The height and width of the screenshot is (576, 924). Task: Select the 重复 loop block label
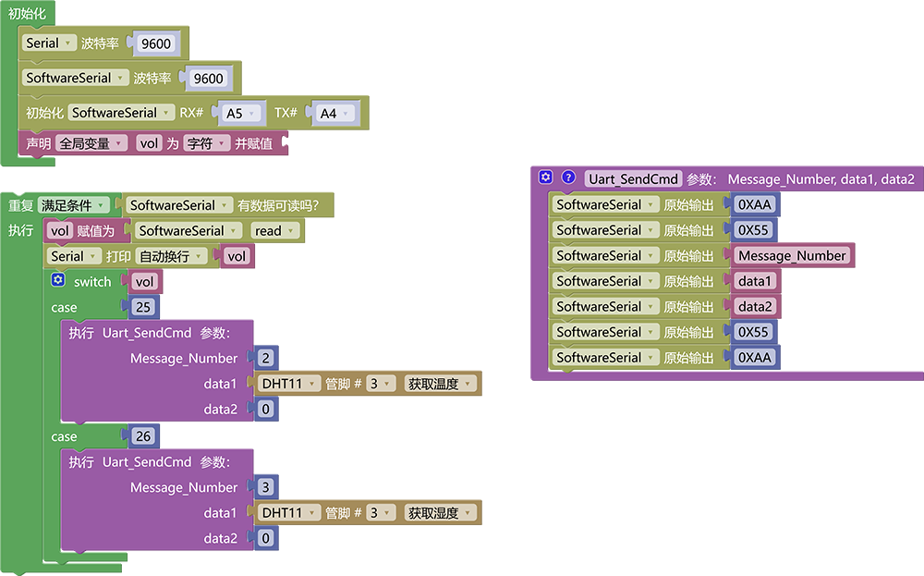[20, 205]
